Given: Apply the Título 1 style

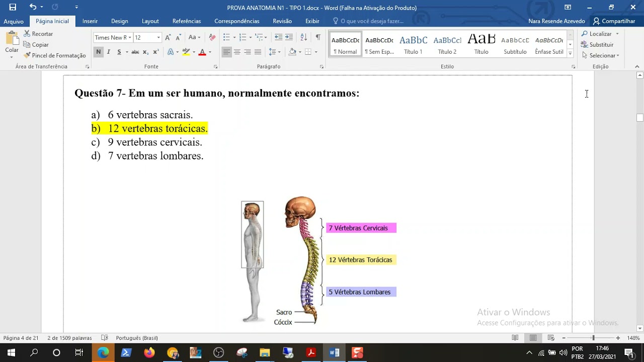Looking at the screenshot, I should pyautogui.click(x=413, y=44).
